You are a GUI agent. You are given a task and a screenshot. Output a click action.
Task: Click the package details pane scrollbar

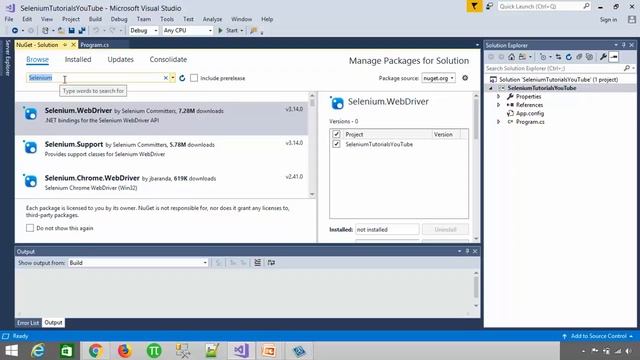coord(476,167)
